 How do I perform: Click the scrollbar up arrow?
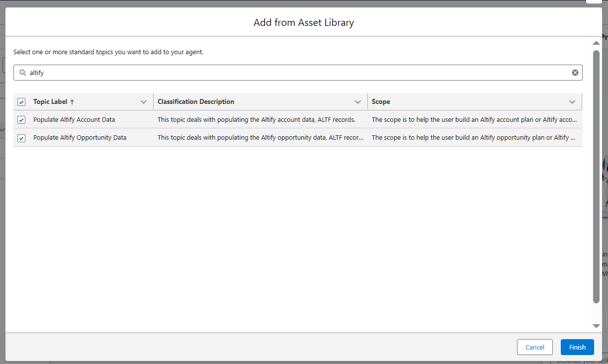(596, 43)
